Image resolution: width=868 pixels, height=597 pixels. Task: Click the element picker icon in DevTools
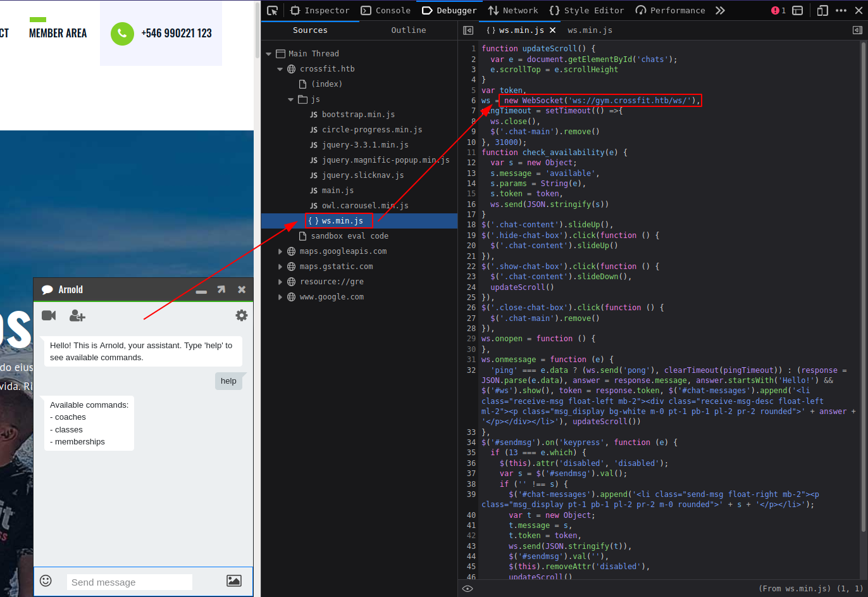pos(273,11)
